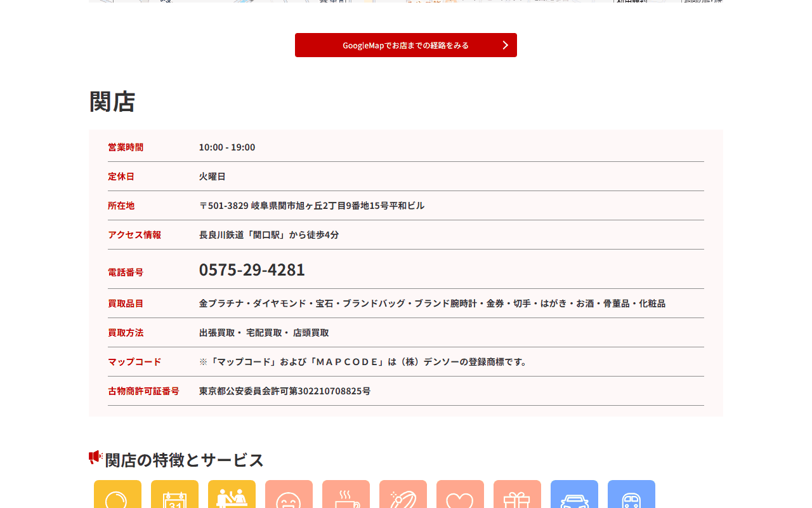Click the purchase items list starting 金プラチナ
This screenshot has height=508, width=812.
432,304
